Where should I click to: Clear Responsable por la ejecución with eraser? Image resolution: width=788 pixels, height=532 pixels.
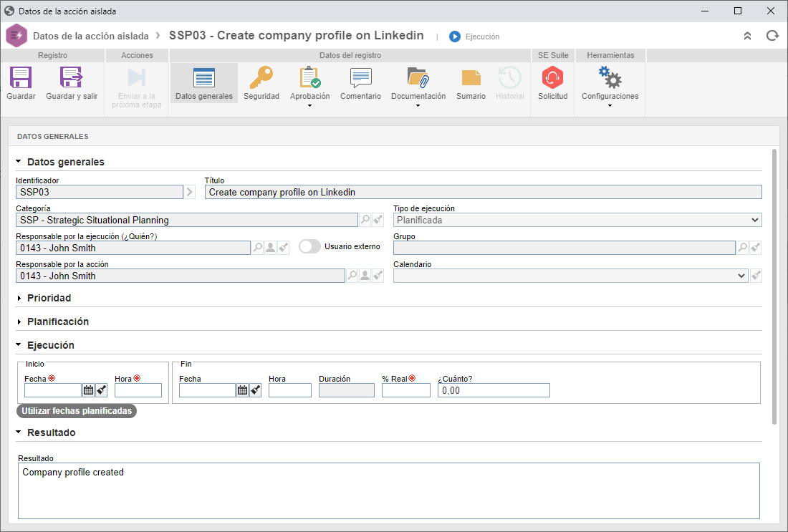coord(284,248)
